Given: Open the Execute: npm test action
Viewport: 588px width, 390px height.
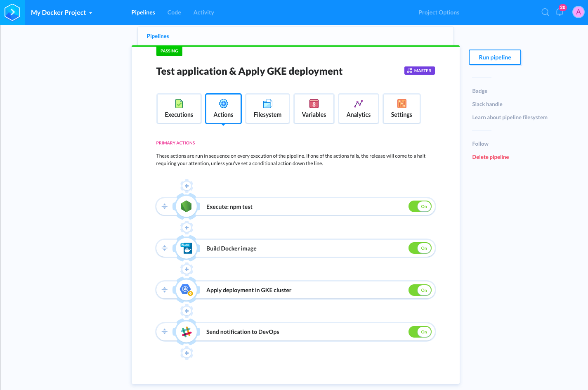Looking at the screenshot, I should 296,206.
